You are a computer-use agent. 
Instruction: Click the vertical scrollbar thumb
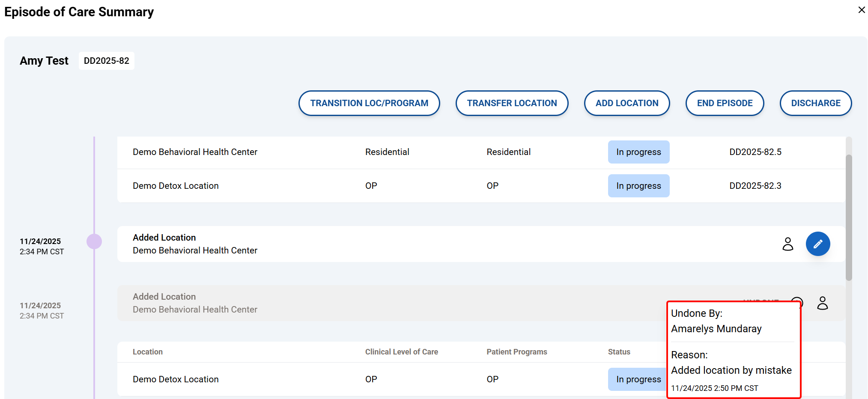848,217
